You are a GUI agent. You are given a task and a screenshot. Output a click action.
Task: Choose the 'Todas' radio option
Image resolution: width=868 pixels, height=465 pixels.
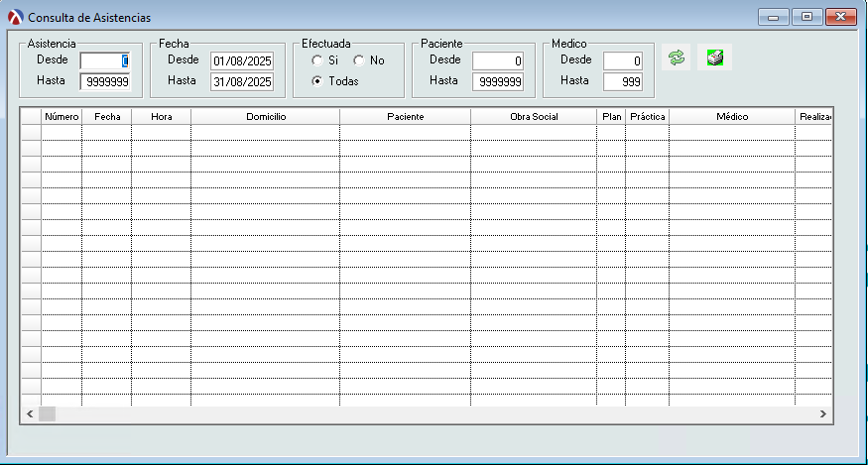pos(317,81)
